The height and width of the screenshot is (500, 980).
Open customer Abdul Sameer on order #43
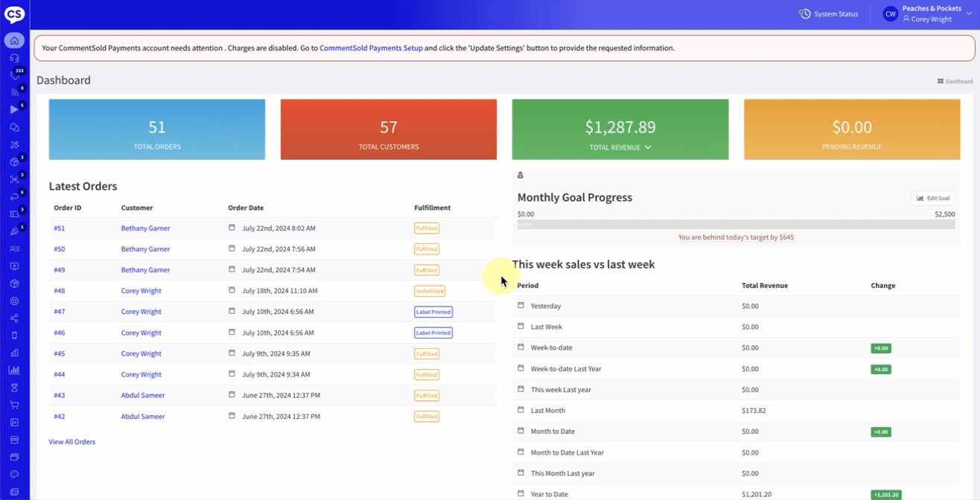click(143, 395)
